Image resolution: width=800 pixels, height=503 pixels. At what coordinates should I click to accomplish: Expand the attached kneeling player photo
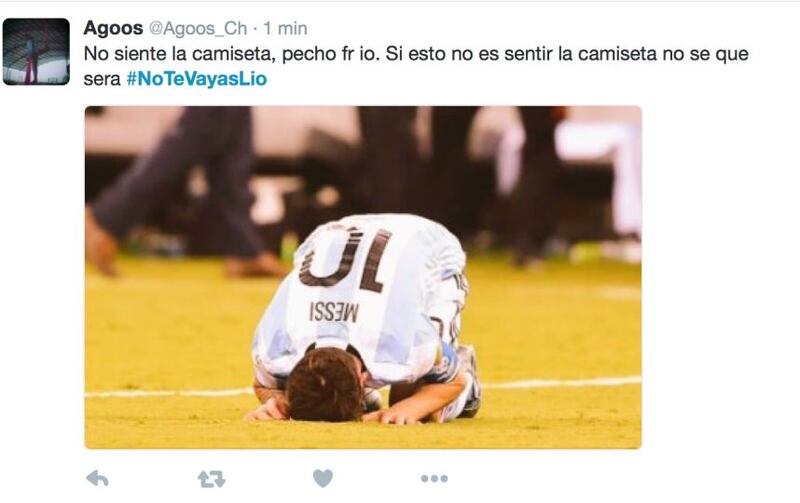[363, 278]
